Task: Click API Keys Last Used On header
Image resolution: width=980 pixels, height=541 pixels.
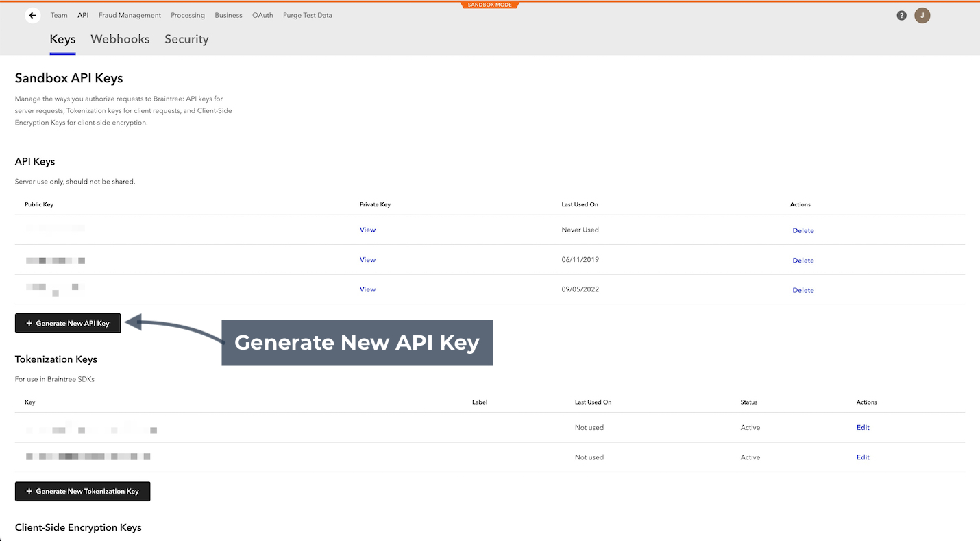Action: [580, 204]
